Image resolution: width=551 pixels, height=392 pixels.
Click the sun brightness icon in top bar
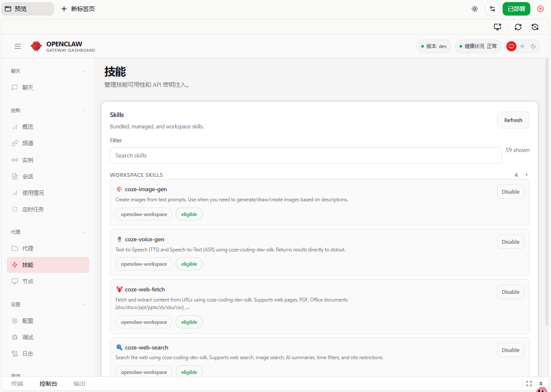click(x=475, y=9)
